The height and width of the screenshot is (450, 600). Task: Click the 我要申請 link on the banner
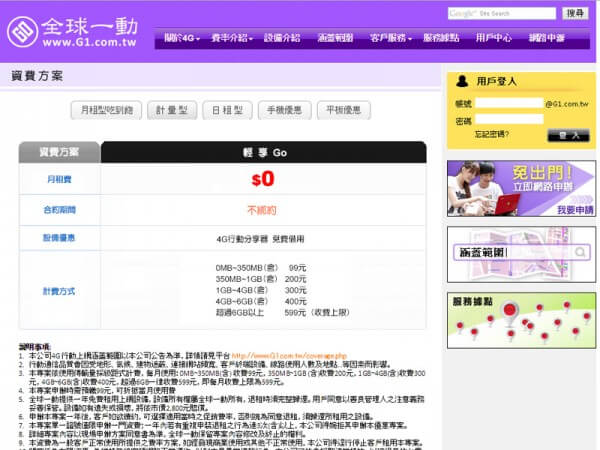(x=575, y=210)
